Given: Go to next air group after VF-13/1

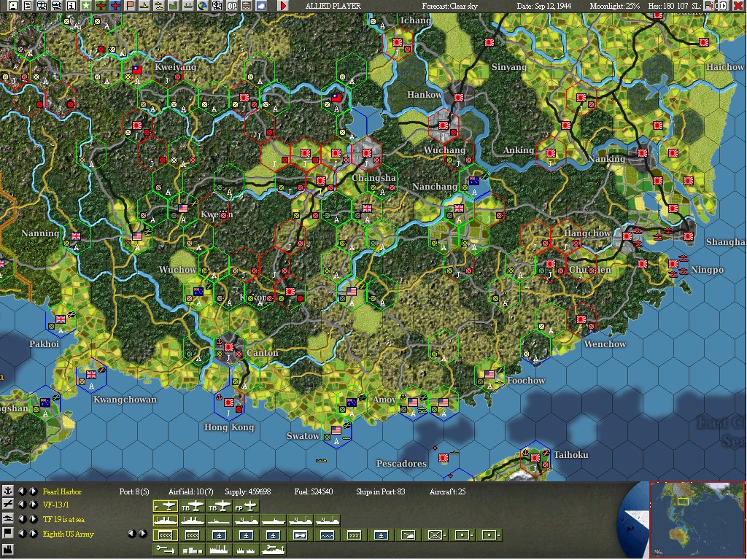Looking at the screenshot, I should coord(34,505).
